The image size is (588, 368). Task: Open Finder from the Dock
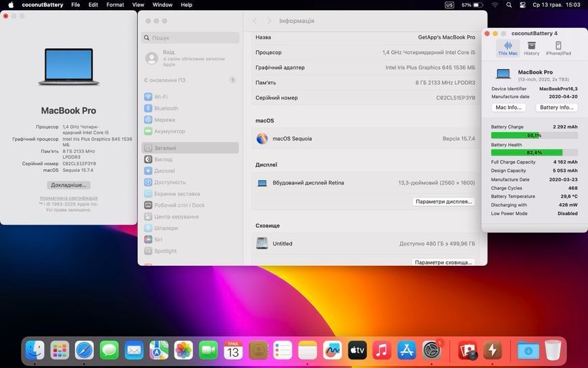point(35,350)
